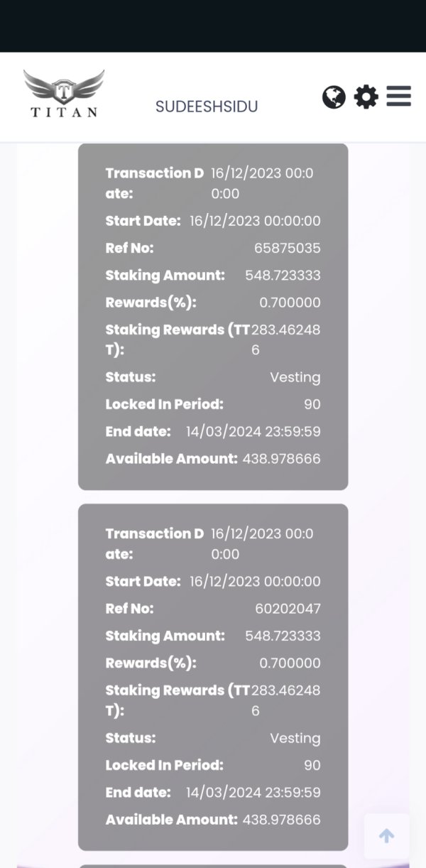Click Staking Amount value in the 65875035 card
The width and height of the screenshot is (426, 868).
tap(283, 275)
